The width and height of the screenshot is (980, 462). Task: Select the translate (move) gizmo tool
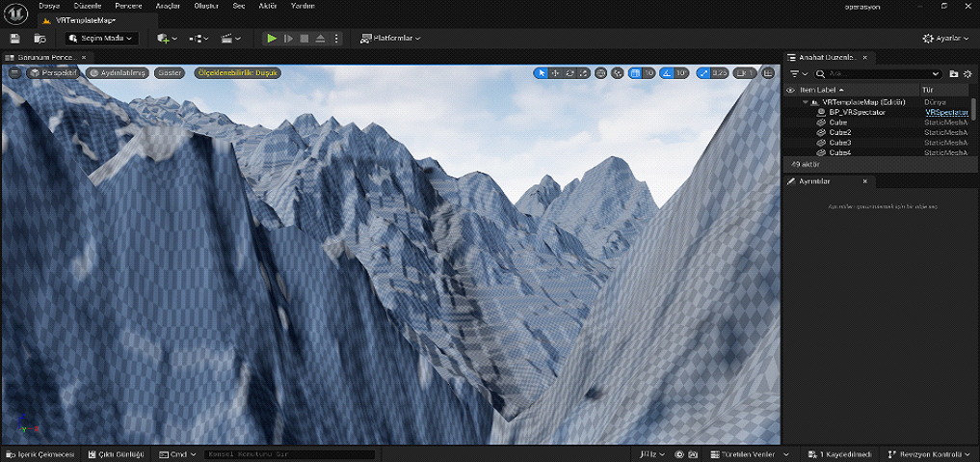coord(556,73)
